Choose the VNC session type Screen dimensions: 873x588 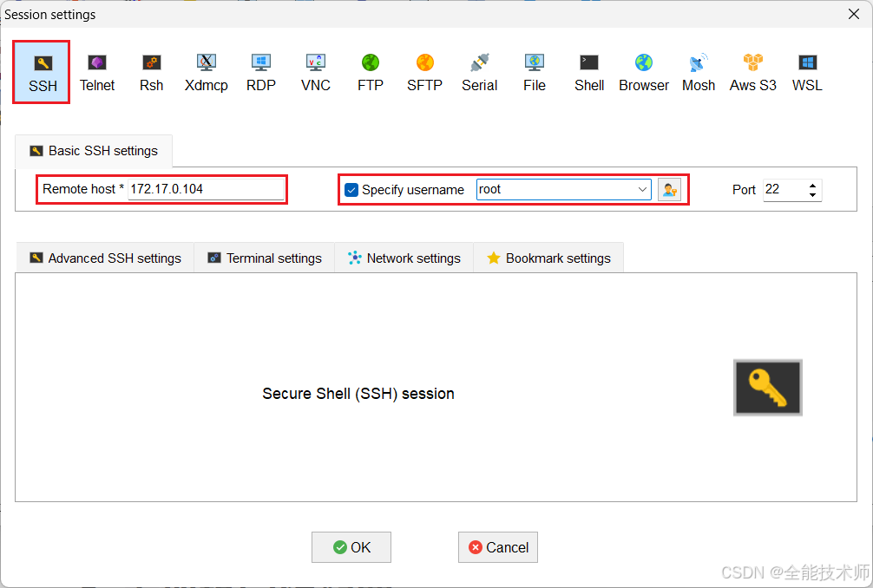[x=316, y=72]
